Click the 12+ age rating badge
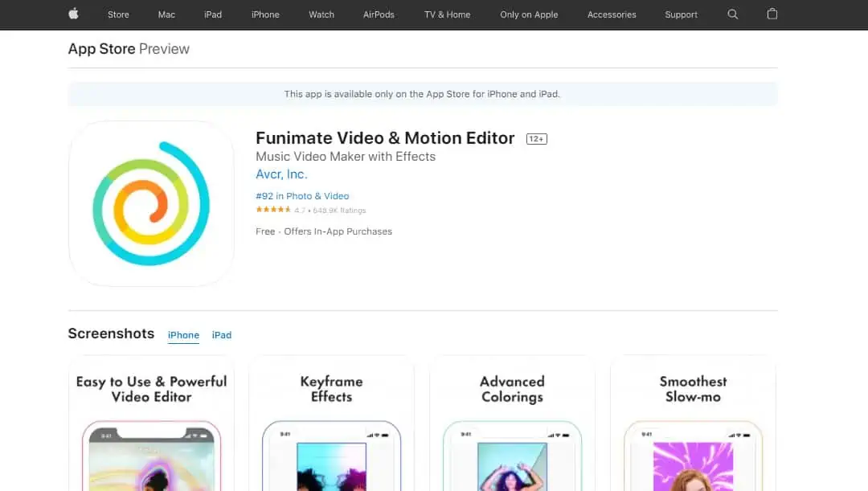This screenshot has height=491, width=868. click(x=536, y=139)
